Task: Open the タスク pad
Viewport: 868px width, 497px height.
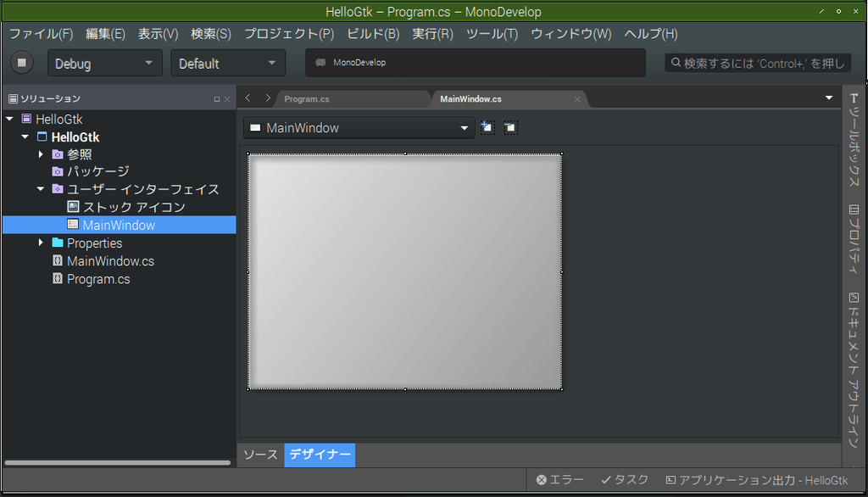Action: 625,480
